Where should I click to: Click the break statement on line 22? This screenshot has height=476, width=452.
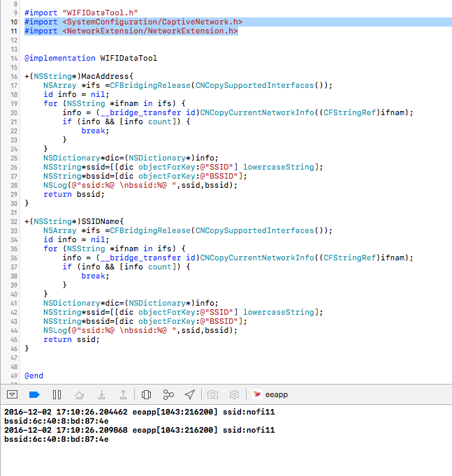pos(95,131)
